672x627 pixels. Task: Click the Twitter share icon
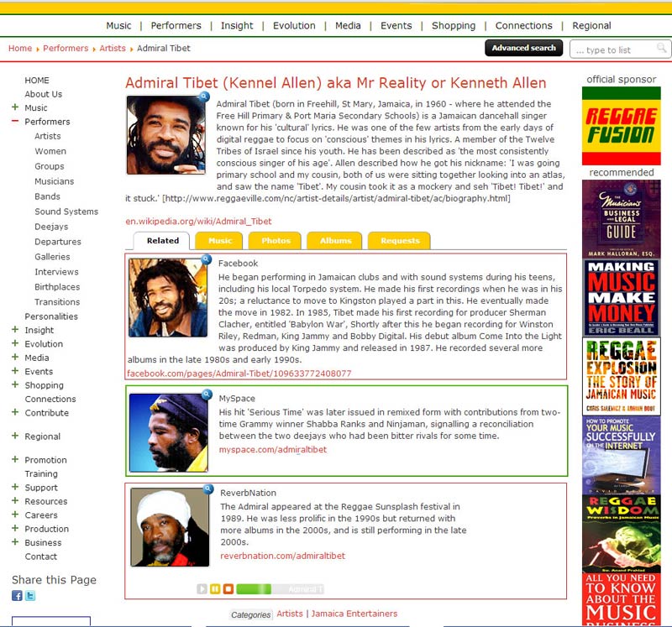[30, 596]
